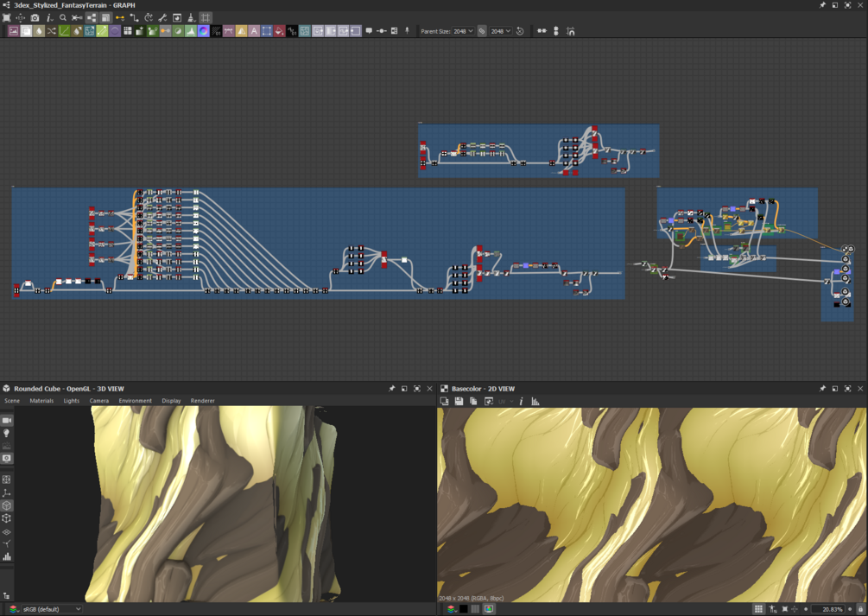Image resolution: width=868 pixels, height=616 pixels.
Task: Toggle tiling grid display in 2D view
Action: point(758,609)
